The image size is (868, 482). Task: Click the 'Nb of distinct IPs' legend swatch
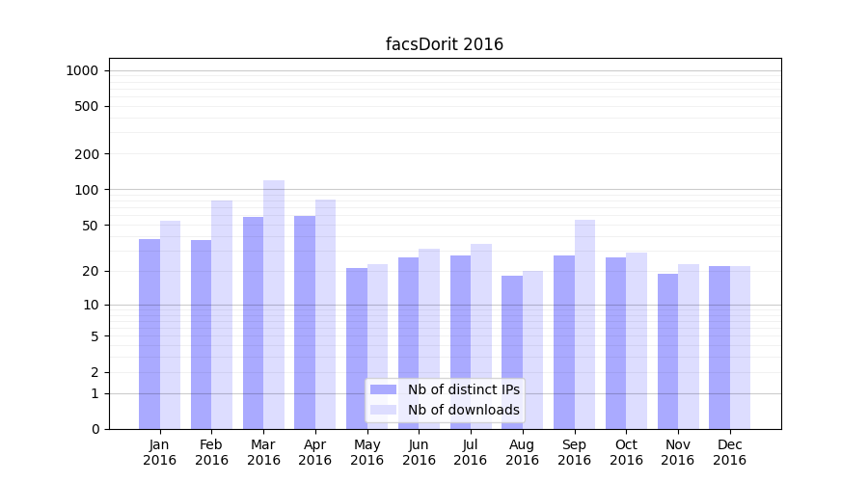tap(383, 389)
